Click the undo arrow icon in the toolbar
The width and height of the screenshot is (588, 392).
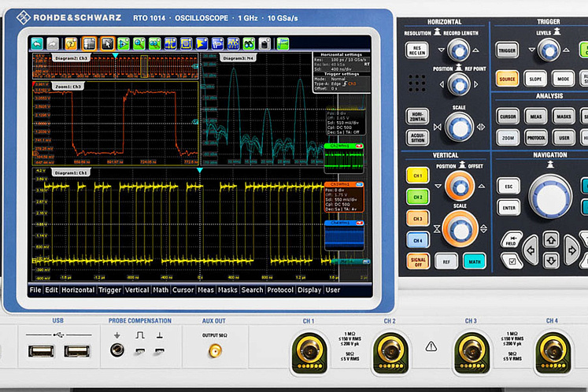pyautogui.click(x=36, y=43)
